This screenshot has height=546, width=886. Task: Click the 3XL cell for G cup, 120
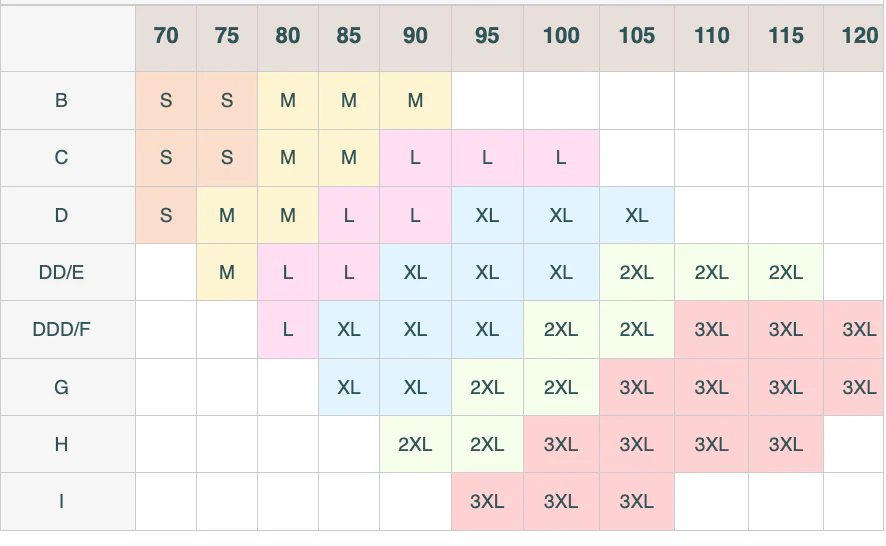click(858, 387)
